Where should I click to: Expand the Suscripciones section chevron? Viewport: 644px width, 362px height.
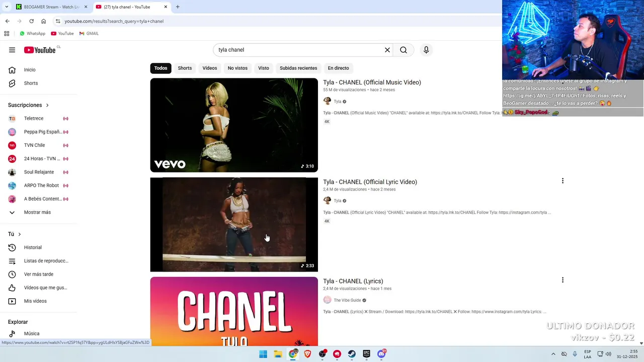tap(47, 105)
